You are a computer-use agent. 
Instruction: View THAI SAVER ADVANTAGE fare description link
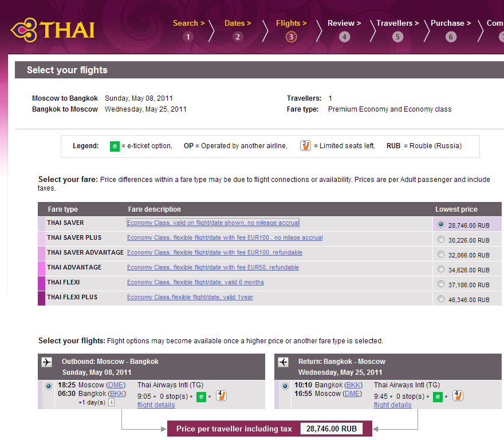(x=215, y=252)
